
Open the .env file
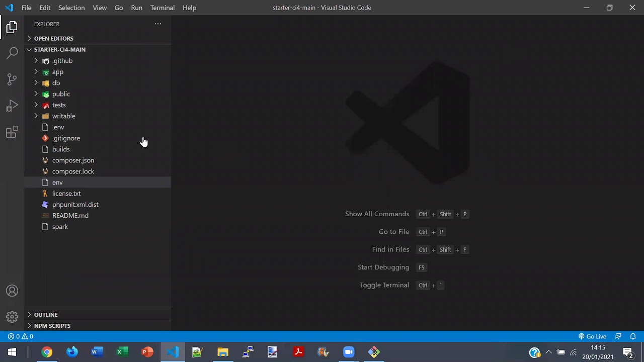(98, 127)
